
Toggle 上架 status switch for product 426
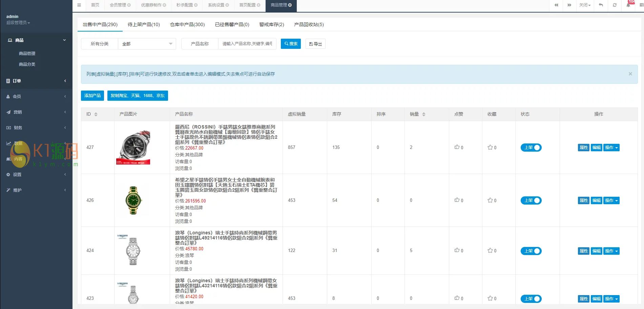coord(531,200)
